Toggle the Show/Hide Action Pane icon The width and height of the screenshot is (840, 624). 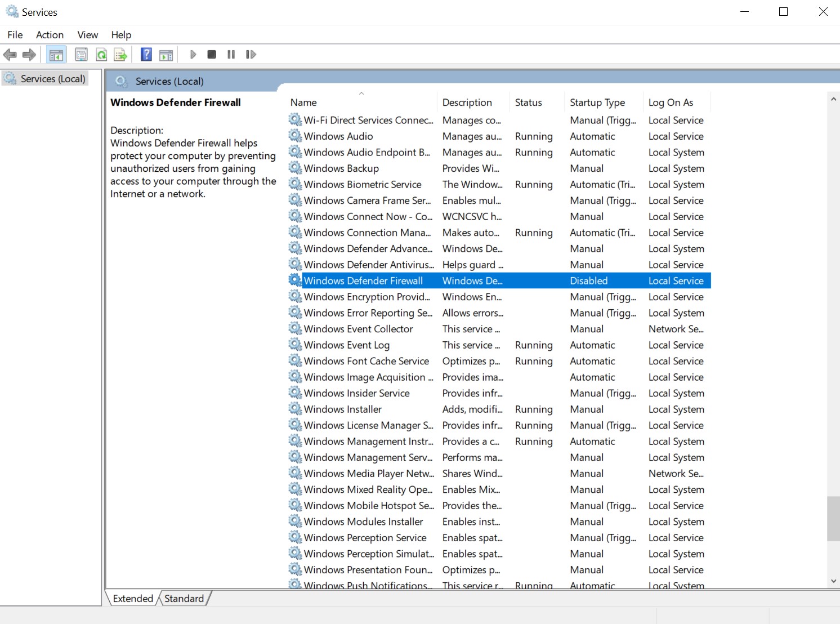point(166,55)
